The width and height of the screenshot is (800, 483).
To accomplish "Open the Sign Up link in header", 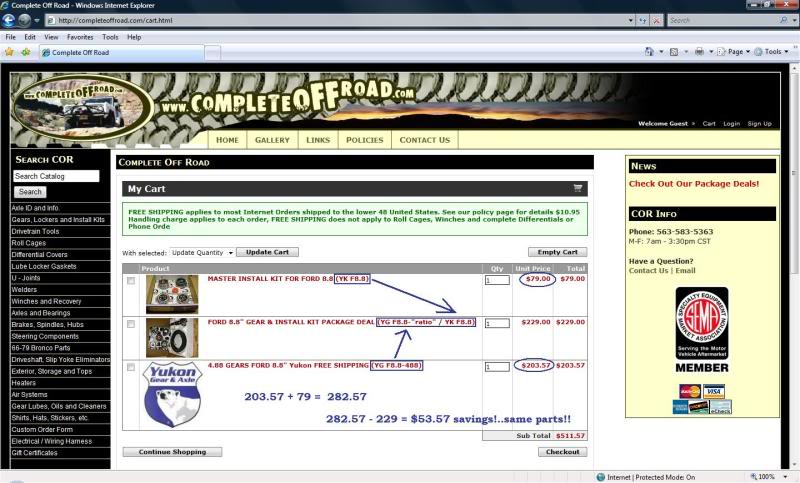I will tap(759, 124).
